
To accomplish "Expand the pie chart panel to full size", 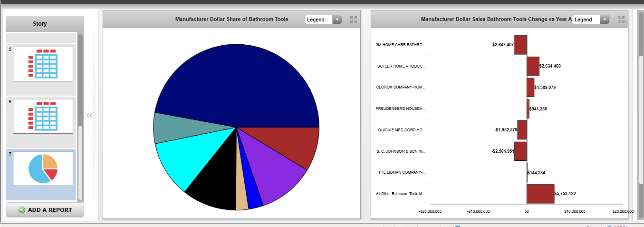I will click(353, 20).
